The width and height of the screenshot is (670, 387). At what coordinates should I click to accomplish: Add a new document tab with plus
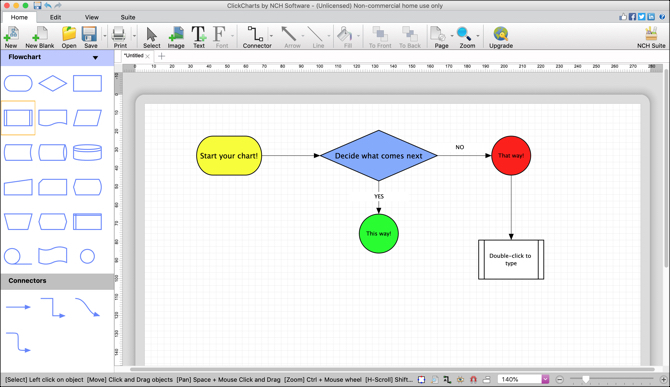[162, 56]
